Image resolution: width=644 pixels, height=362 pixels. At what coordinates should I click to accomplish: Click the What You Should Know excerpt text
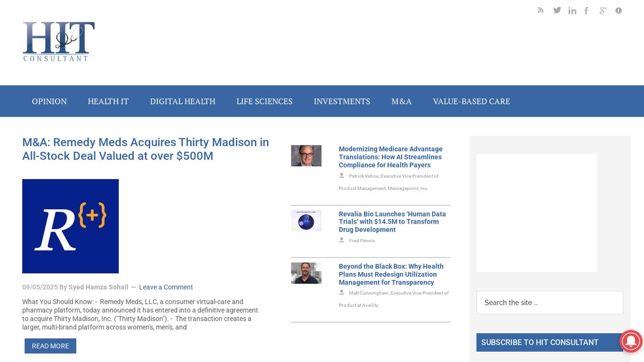point(141,315)
